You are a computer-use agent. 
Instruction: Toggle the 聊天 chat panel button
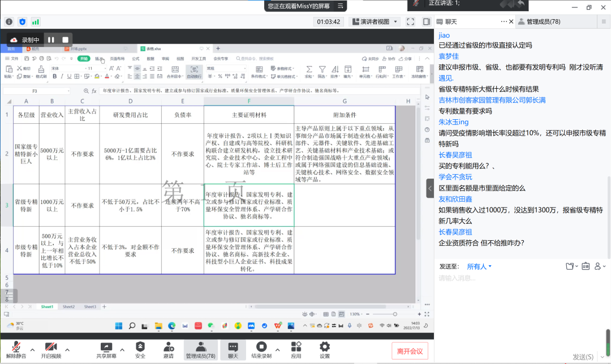tap(233, 350)
